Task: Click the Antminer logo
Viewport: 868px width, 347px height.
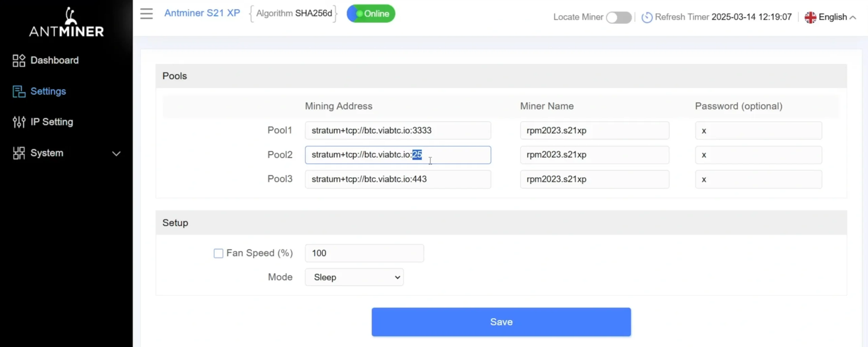Action: tap(66, 22)
